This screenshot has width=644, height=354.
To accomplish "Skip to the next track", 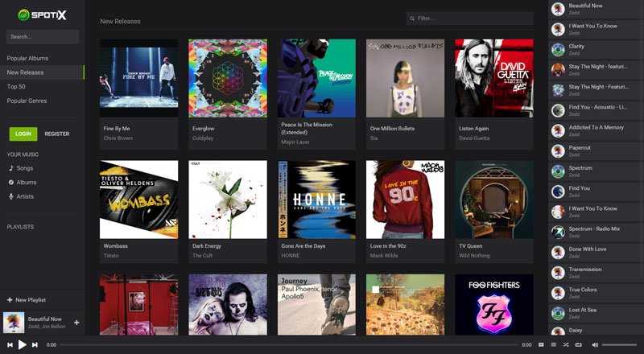I will [35, 345].
